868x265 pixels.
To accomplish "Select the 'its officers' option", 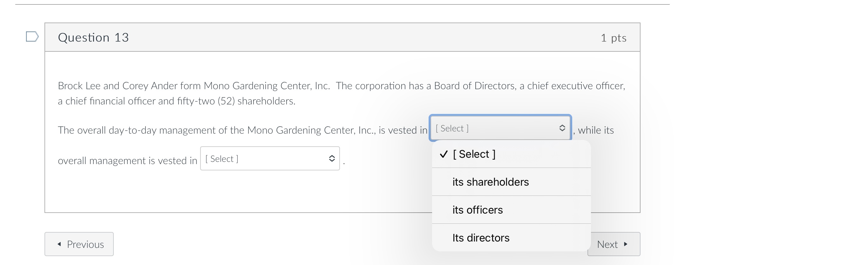I will click(478, 209).
